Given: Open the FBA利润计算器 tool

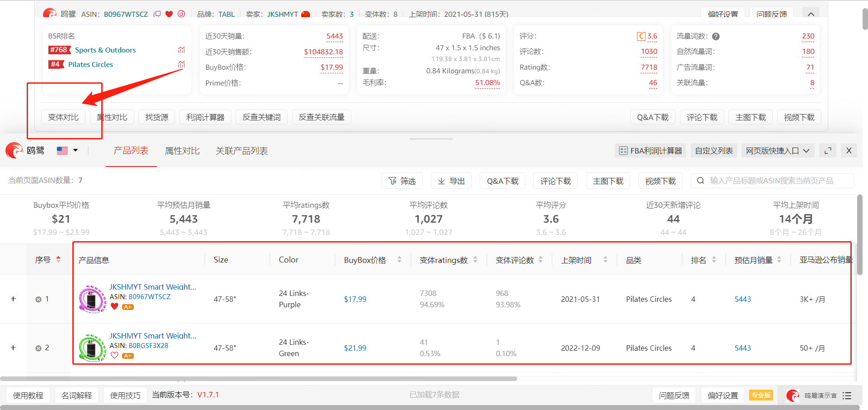Looking at the screenshot, I should click(x=651, y=151).
